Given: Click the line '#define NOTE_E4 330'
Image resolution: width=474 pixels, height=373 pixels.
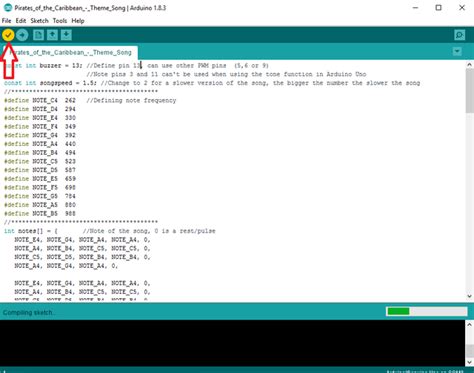Looking at the screenshot, I should point(40,118).
